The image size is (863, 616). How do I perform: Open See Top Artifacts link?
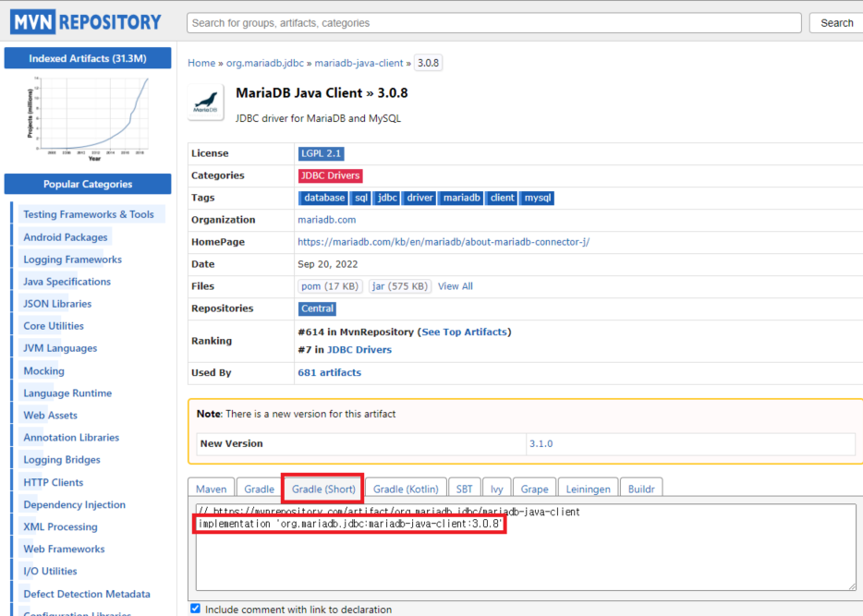coord(464,332)
